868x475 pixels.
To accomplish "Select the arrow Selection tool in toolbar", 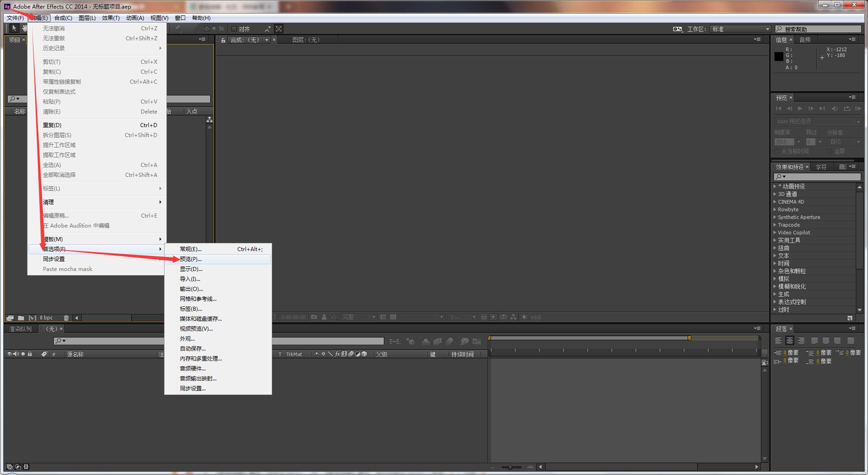I will click(x=14, y=28).
